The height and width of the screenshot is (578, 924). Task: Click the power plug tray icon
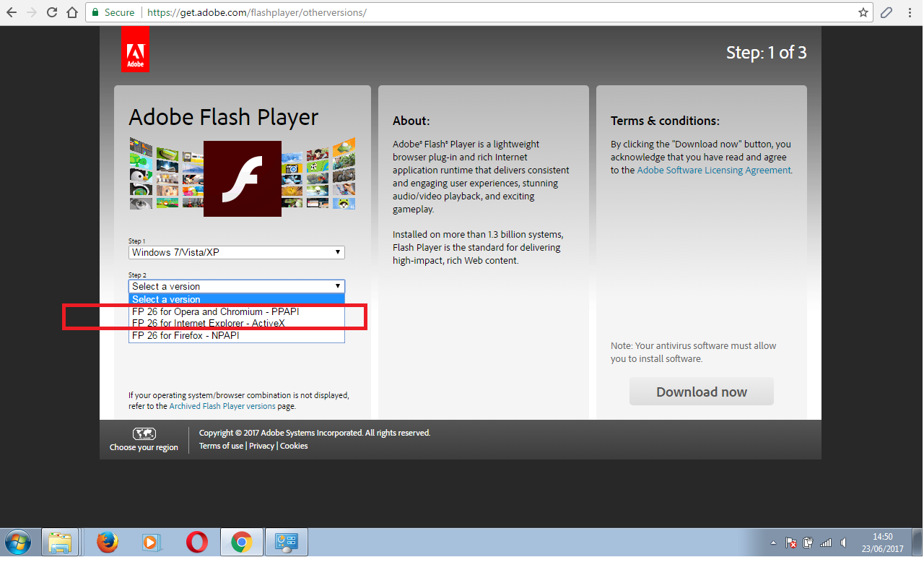coord(808,543)
